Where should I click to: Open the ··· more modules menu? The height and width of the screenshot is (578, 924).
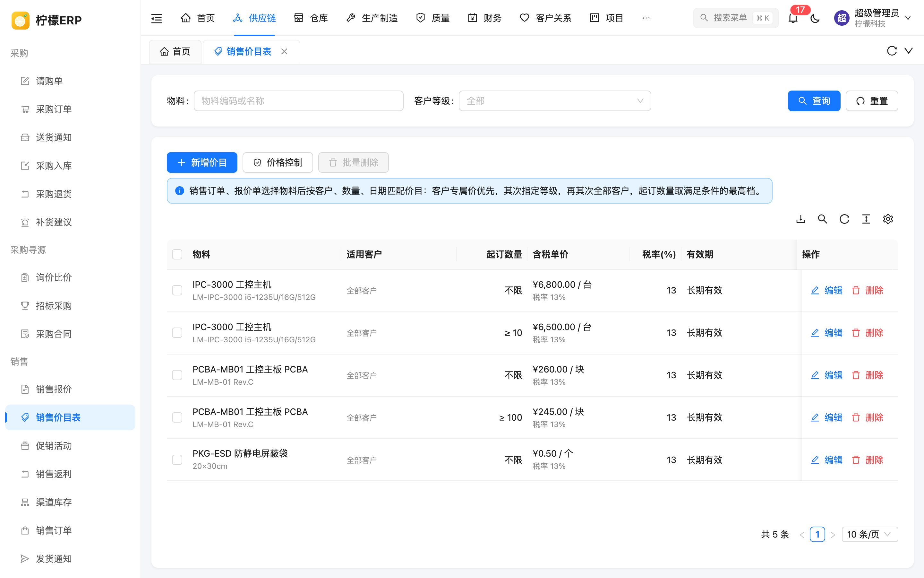[x=646, y=18]
